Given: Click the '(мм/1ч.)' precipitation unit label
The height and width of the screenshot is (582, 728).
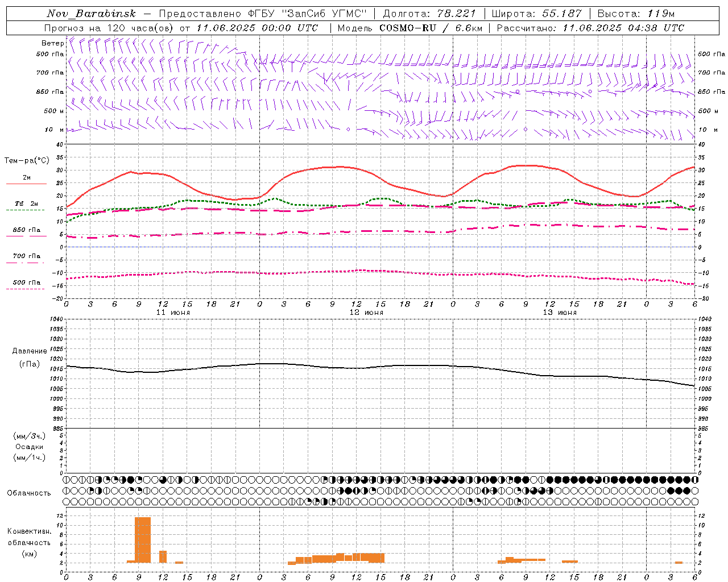Looking at the screenshot, I should click(x=29, y=458).
